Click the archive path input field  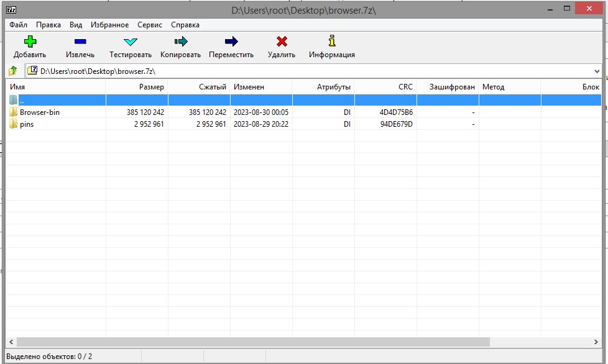click(311, 71)
